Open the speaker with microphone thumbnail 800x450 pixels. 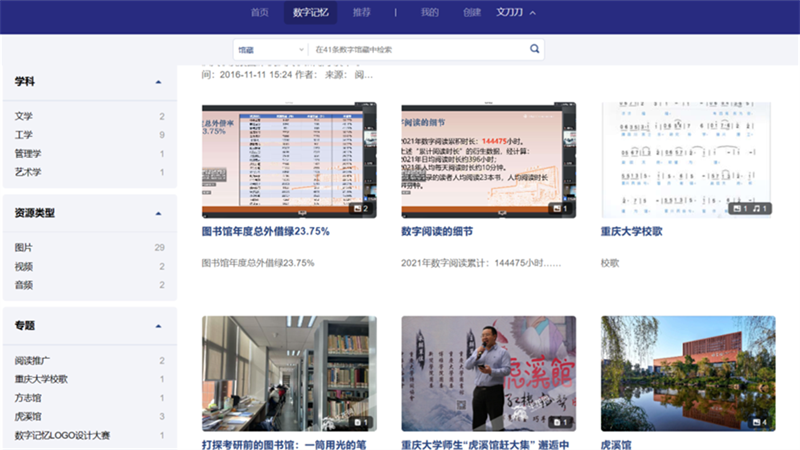(489, 373)
